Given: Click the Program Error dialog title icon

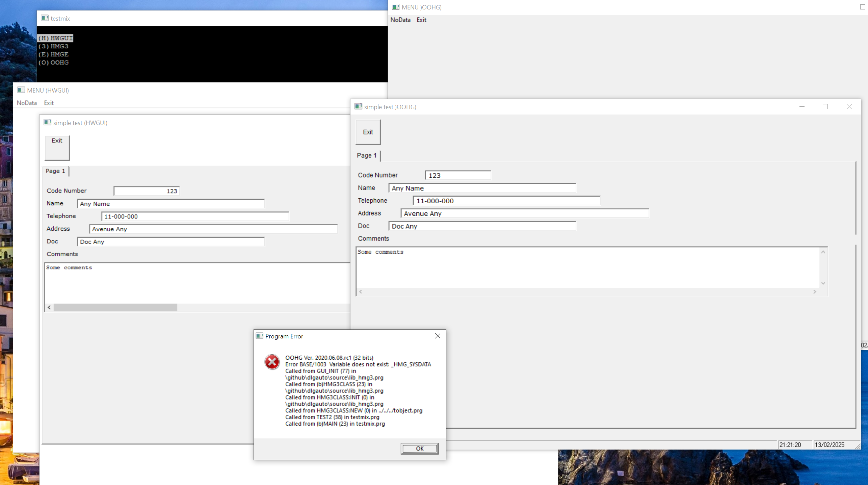Looking at the screenshot, I should pyautogui.click(x=259, y=336).
